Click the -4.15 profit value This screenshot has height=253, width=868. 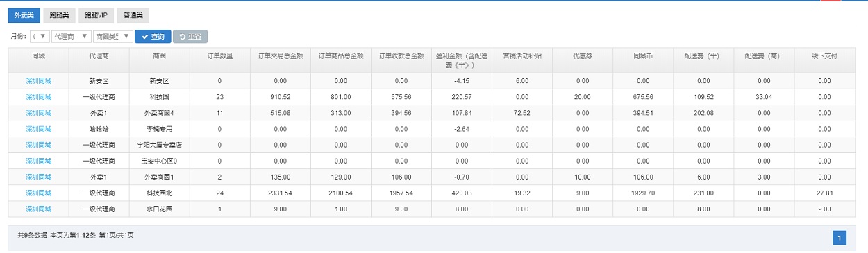coord(462,81)
